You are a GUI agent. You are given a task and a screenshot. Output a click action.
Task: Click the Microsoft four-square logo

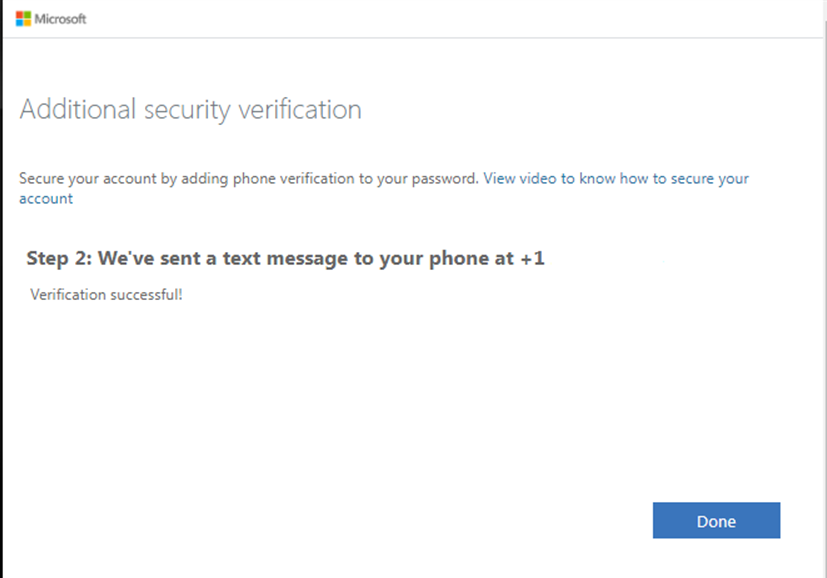[x=23, y=19]
